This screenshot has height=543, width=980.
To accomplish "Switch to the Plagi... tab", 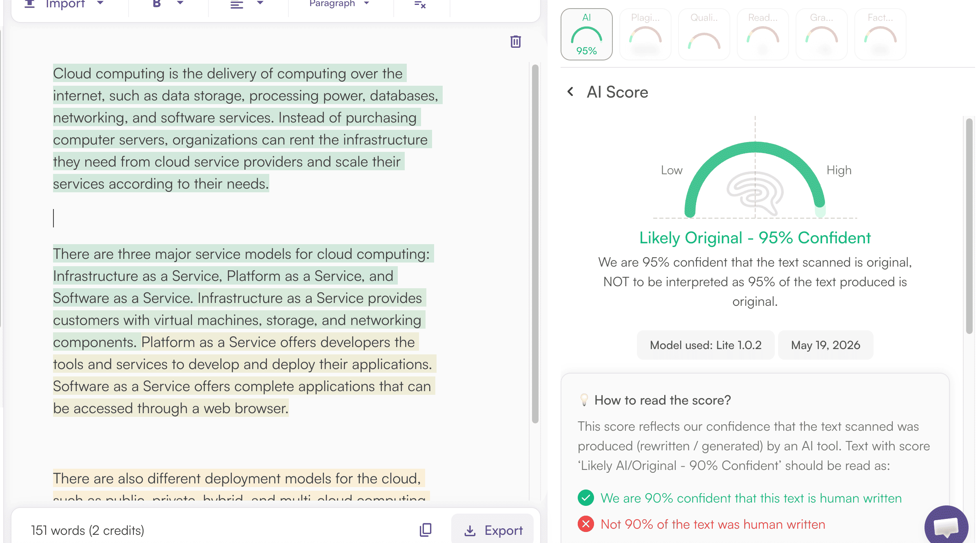I will tap(645, 34).
